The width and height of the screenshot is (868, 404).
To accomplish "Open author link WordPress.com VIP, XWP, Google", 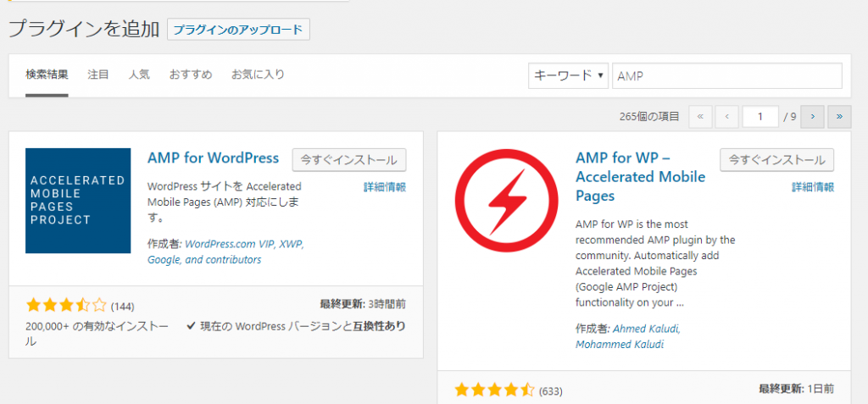I will coord(225,252).
